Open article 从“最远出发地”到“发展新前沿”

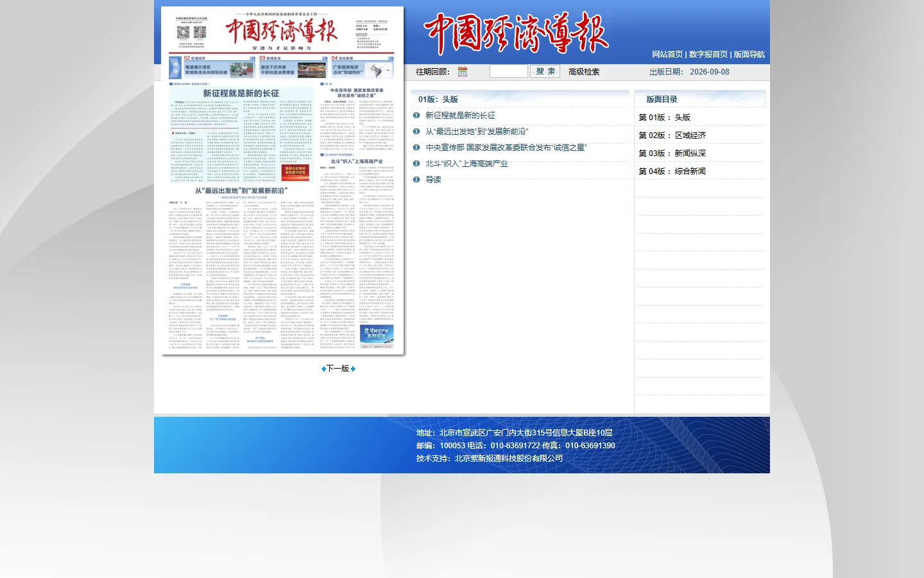click(477, 132)
